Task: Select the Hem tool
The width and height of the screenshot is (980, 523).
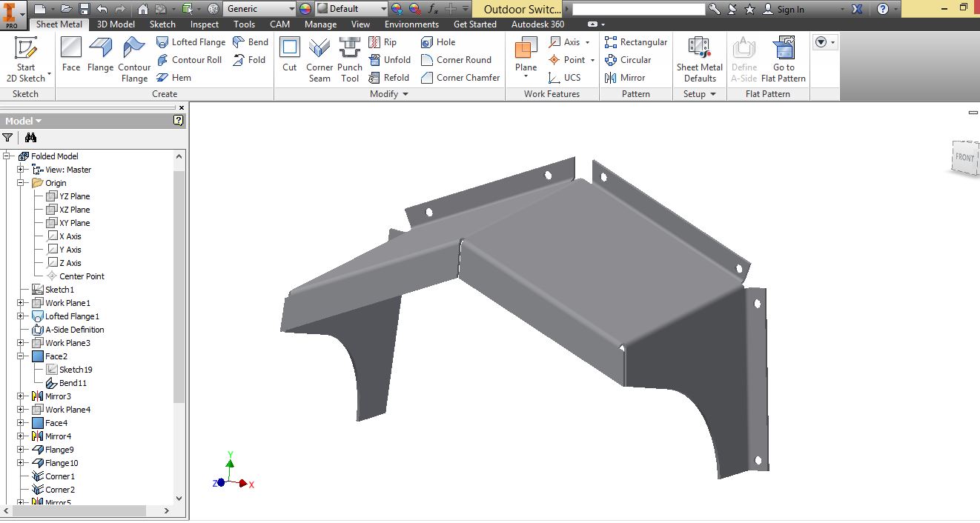Action: coord(173,78)
